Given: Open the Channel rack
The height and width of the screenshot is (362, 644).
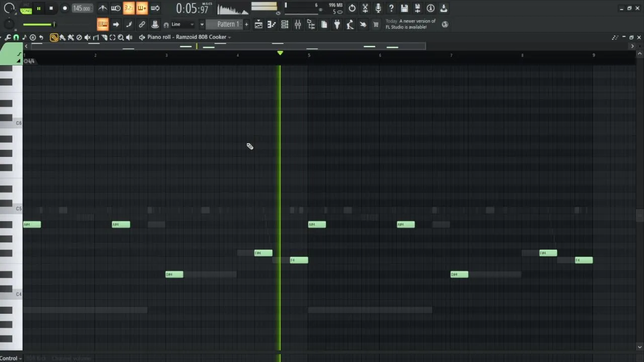Looking at the screenshot, I should pos(285,24).
